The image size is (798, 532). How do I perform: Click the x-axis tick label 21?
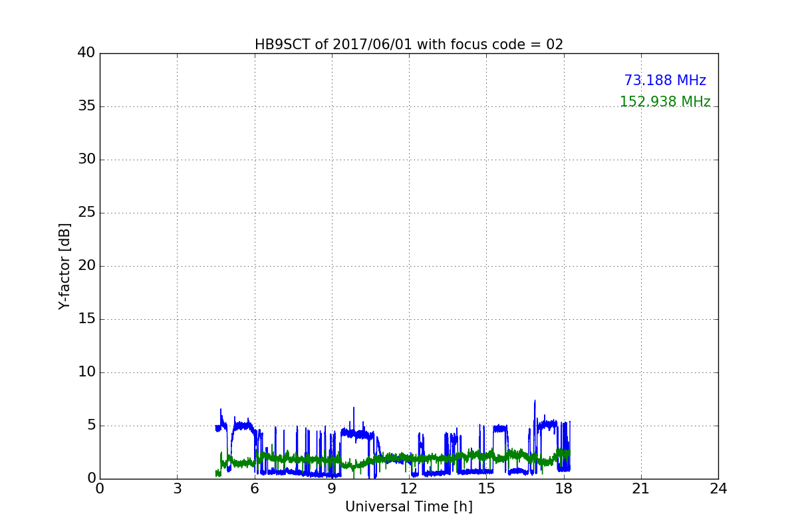pos(641,489)
